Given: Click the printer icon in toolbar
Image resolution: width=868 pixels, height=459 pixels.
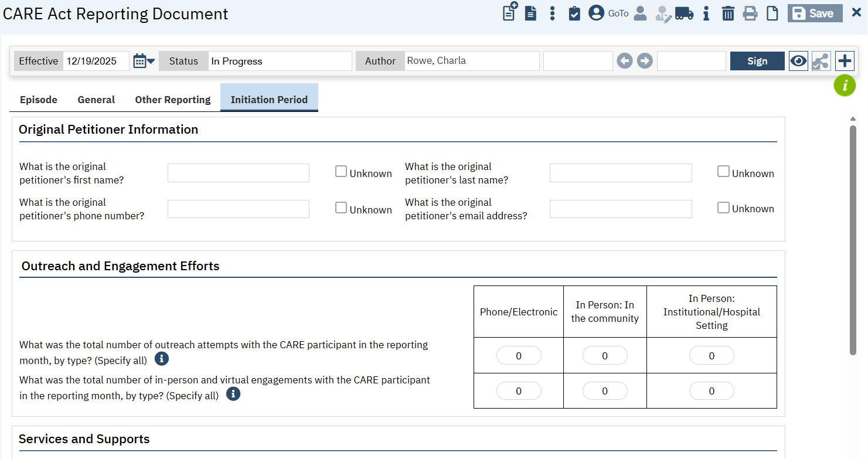Looking at the screenshot, I should (750, 13).
